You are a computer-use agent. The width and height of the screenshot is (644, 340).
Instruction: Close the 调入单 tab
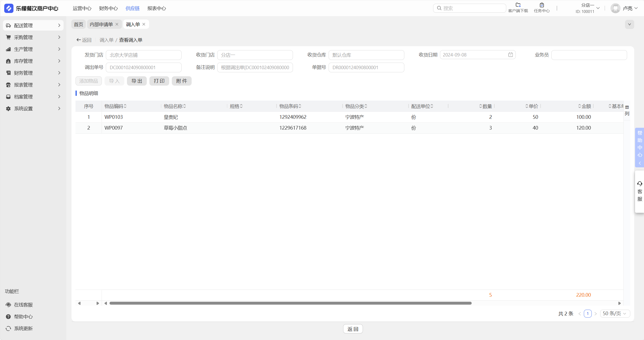[x=144, y=24]
